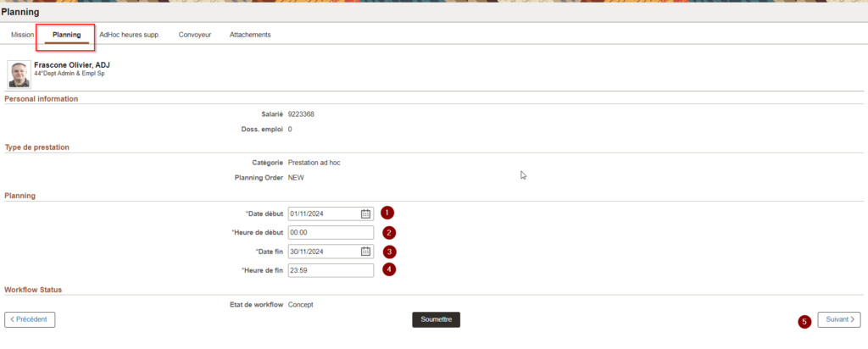Image resolution: width=868 pixels, height=349 pixels.
Task: Click the red numbered marker 4
Action: 388,270
